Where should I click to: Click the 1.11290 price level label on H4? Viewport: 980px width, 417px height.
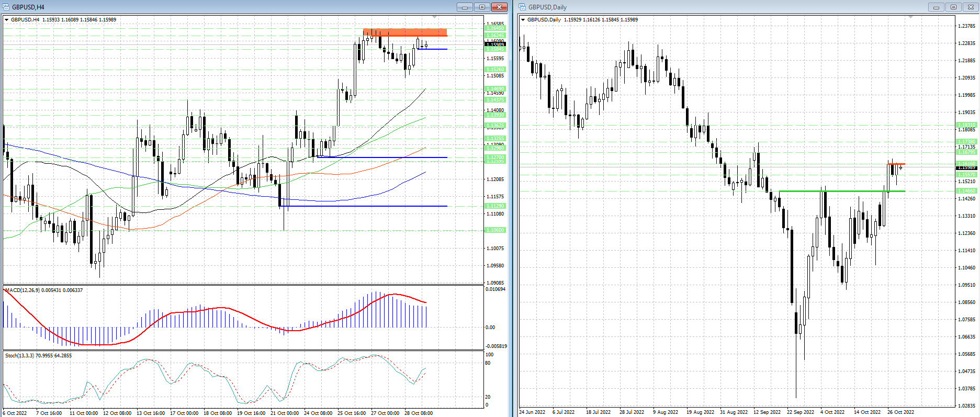tap(495, 206)
